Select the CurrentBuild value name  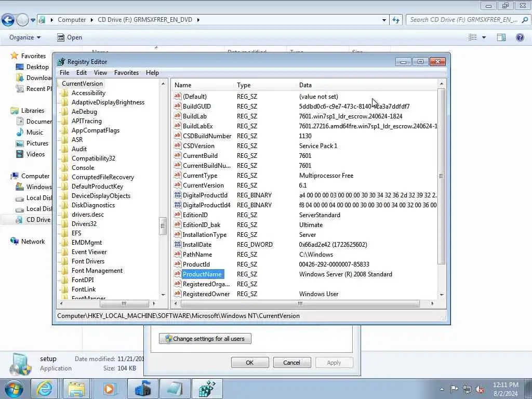tap(200, 156)
